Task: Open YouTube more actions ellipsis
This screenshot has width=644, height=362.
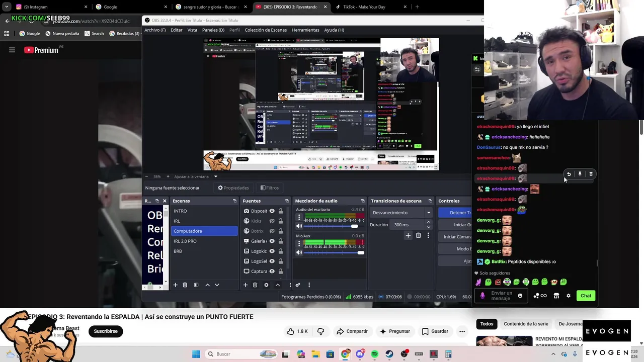Action: [x=462, y=331]
